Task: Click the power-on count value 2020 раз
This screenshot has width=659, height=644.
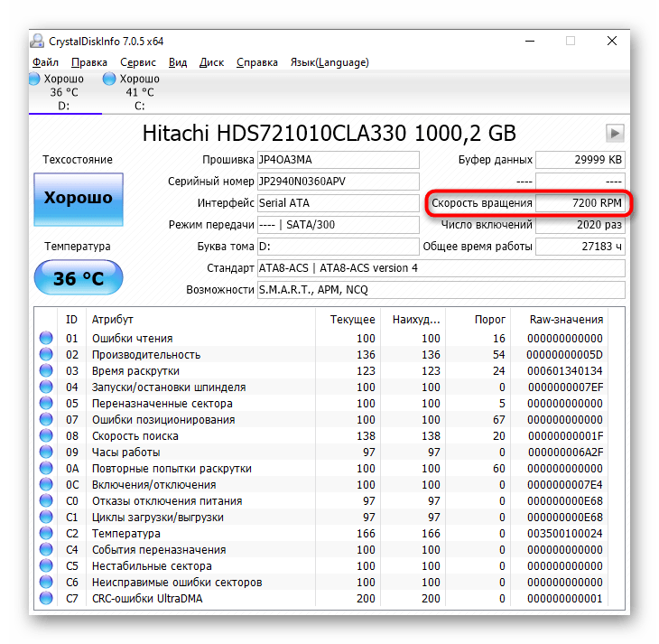Action: (580, 225)
